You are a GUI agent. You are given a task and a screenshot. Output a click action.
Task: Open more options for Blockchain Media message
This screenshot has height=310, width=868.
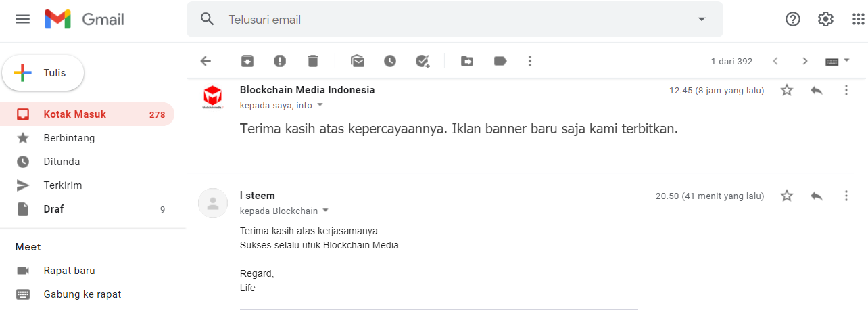pos(846,90)
